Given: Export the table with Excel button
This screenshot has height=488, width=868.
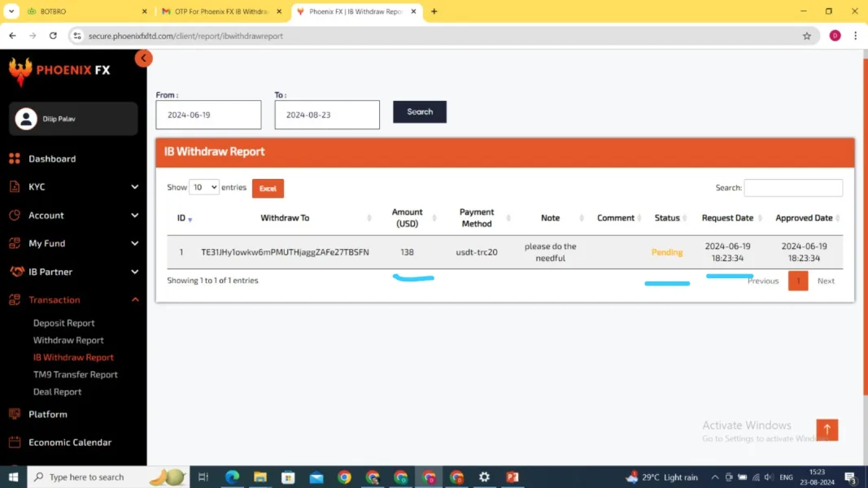Looking at the screenshot, I should pyautogui.click(x=268, y=188).
